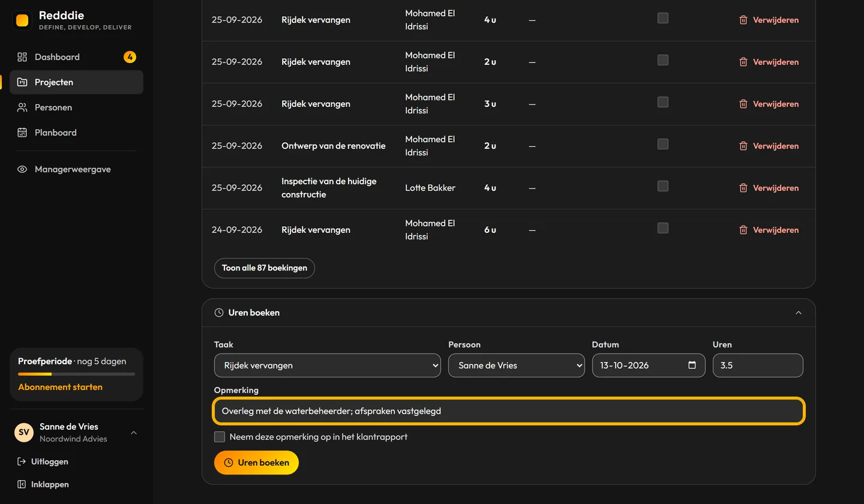Tick checkbox for Ontwerp van de renovatie booking
This screenshot has height=504, width=864.
pyautogui.click(x=663, y=144)
